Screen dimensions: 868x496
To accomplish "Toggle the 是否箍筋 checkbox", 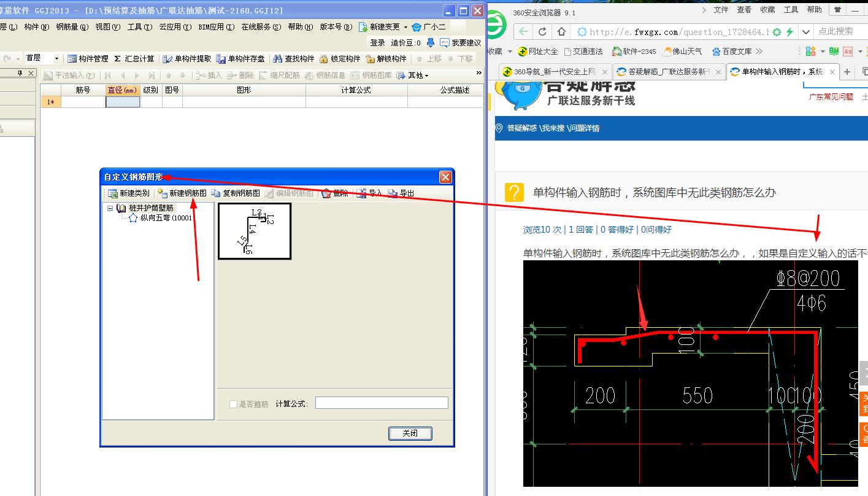I will point(233,404).
